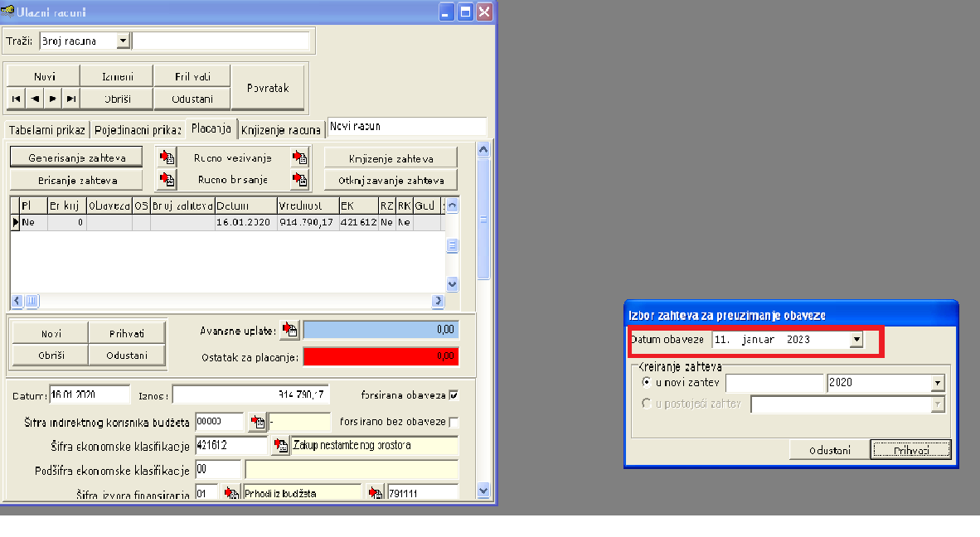Open lookup for Šifra ekonomske klasifikacije
This screenshot has height=537, width=980.
281,446
